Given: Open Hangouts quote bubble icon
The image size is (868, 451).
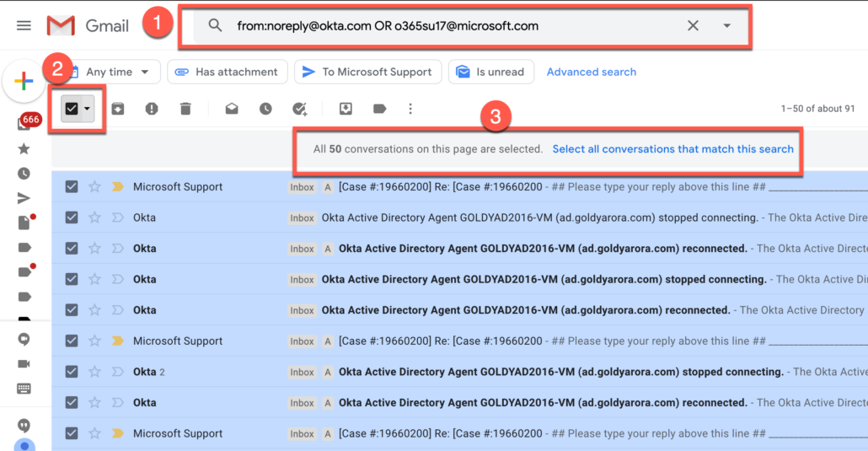Looking at the screenshot, I should [24, 426].
